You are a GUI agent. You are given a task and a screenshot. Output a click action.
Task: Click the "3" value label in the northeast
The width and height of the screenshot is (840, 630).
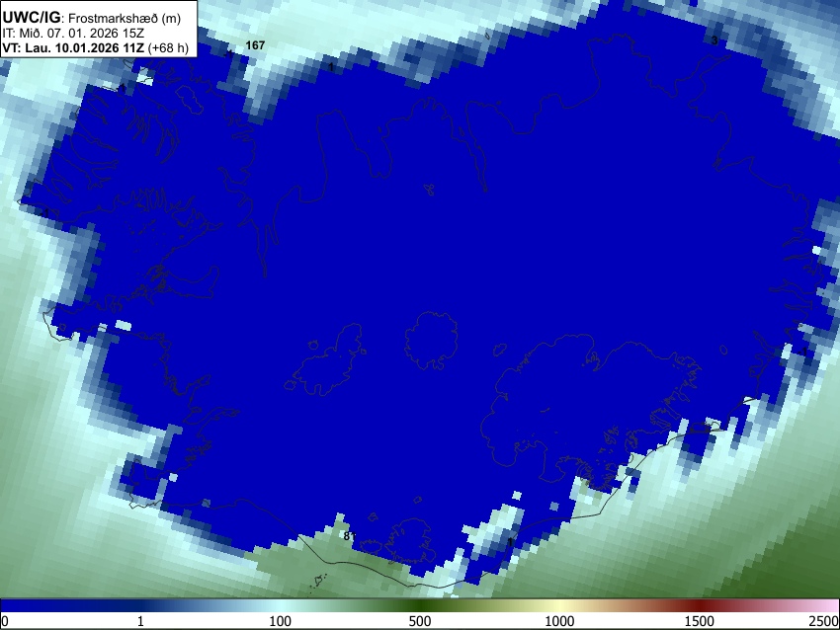(x=714, y=40)
